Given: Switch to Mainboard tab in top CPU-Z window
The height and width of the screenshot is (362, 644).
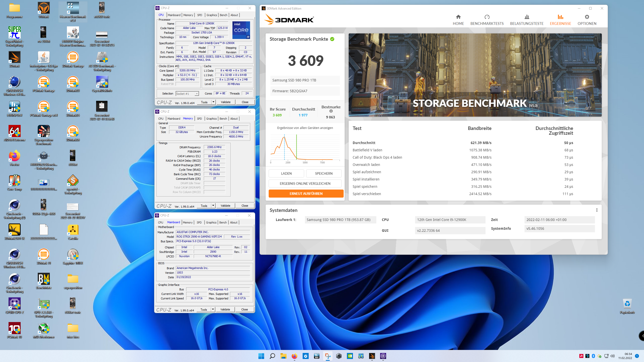Looking at the screenshot, I should [174, 15].
